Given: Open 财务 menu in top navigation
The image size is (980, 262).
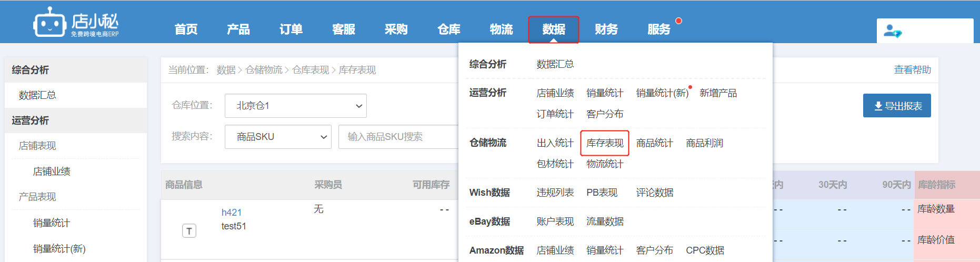Looking at the screenshot, I should (x=606, y=29).
